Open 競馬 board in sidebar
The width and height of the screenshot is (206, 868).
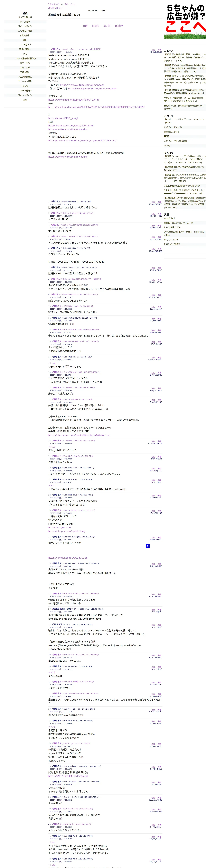coord(25,100)
